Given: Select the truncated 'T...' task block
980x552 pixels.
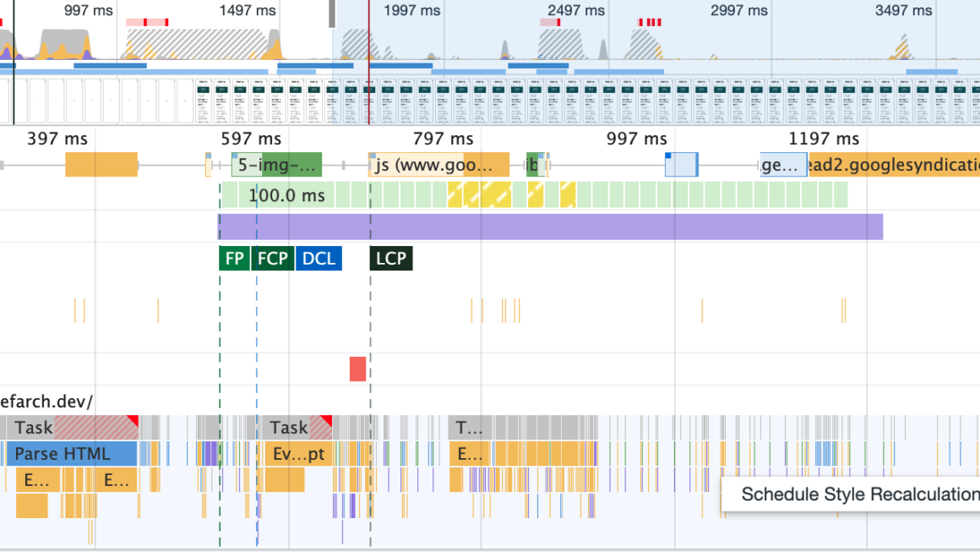Looking at the screenshot, I should point(469,428).
